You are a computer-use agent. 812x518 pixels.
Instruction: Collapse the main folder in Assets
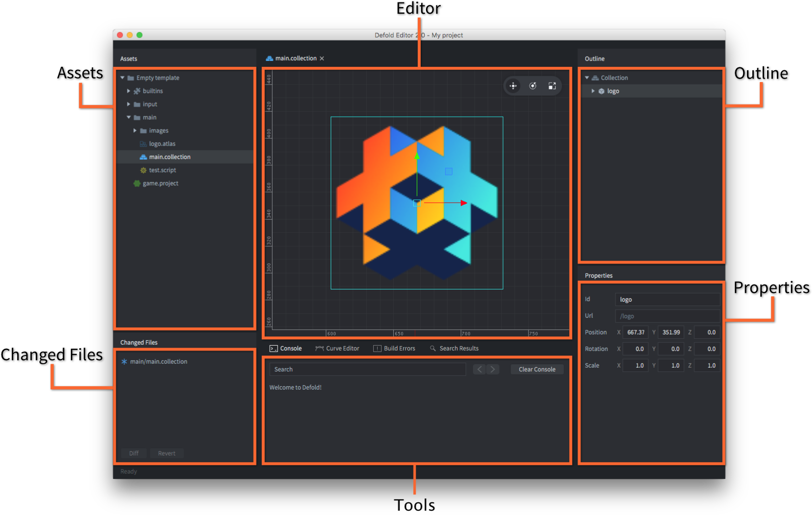click(x=128, y=117)
